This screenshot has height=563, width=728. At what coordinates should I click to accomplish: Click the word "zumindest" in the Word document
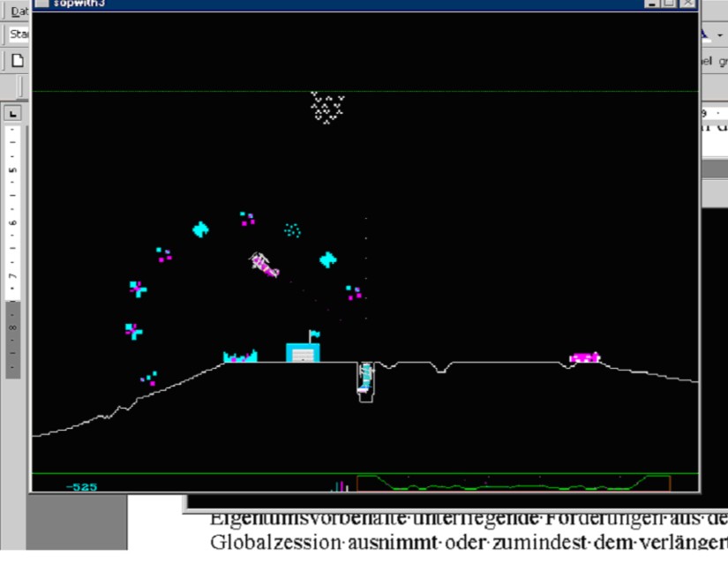tap(540, 542)
